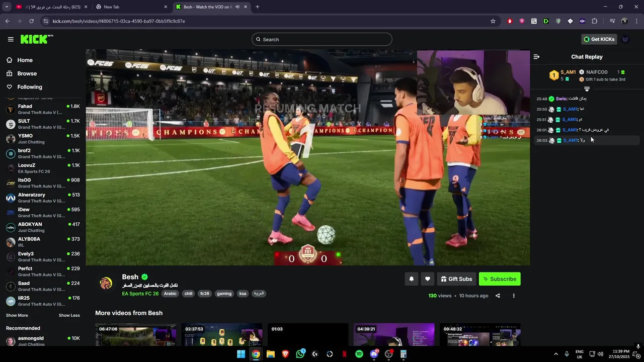Screen dimensions: 644x362
Task: Open a new browser tab
Action: (257, 7)
